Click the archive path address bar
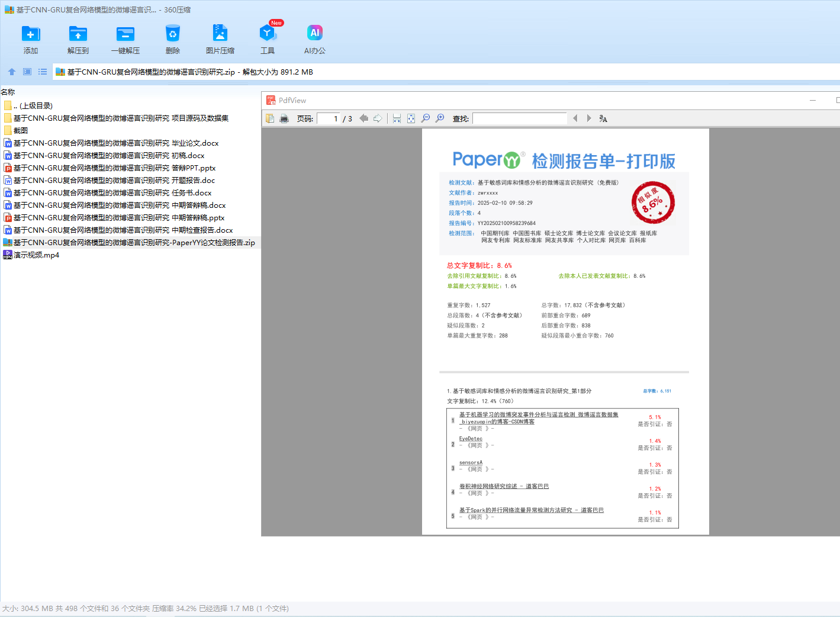Image resolution: width=840 pixels, height=617 pixels. tap(446, 72)
